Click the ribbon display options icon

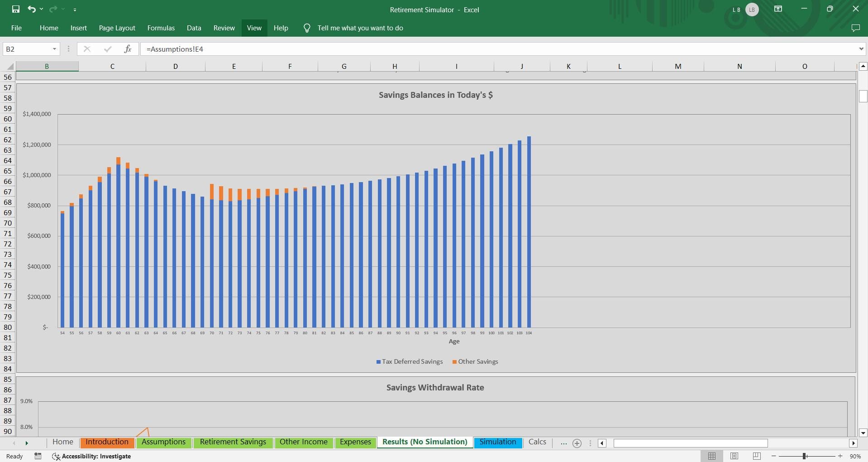coord(778,9)
